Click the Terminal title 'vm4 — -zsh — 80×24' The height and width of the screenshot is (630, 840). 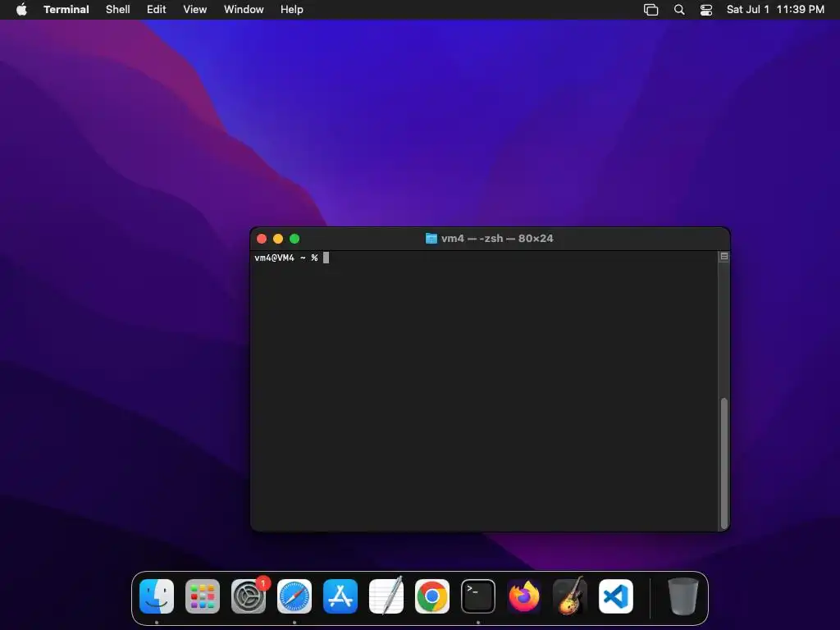click(x=497, y=239)
